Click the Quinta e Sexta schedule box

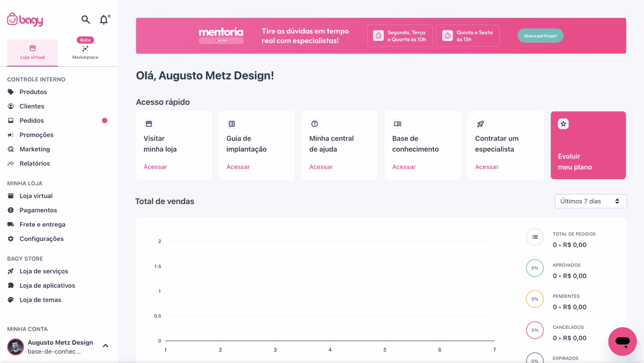468,36
